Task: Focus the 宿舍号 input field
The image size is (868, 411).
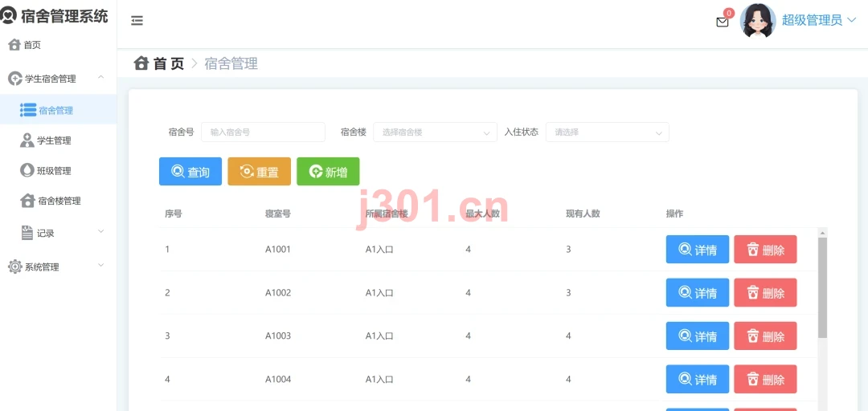Action: [263, 132]
